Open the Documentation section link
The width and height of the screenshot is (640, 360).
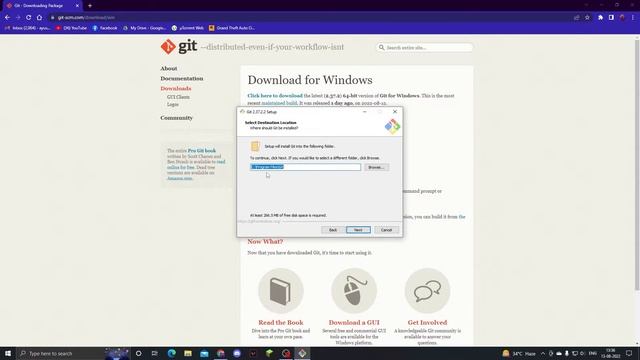tap(182, 78)
